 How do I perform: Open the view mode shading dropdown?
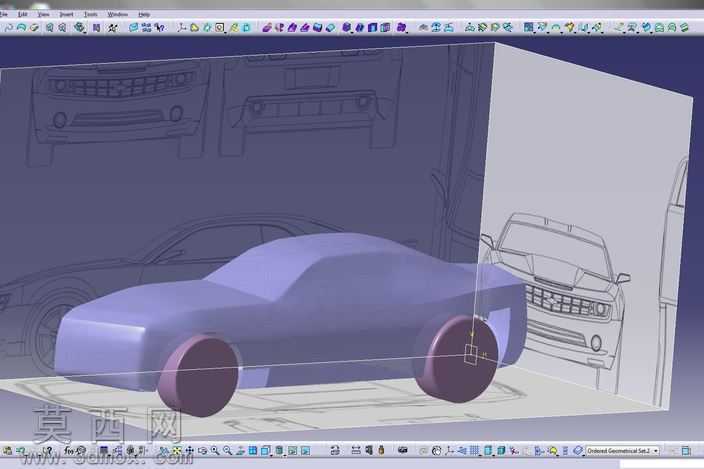click(x=279, y=450)
